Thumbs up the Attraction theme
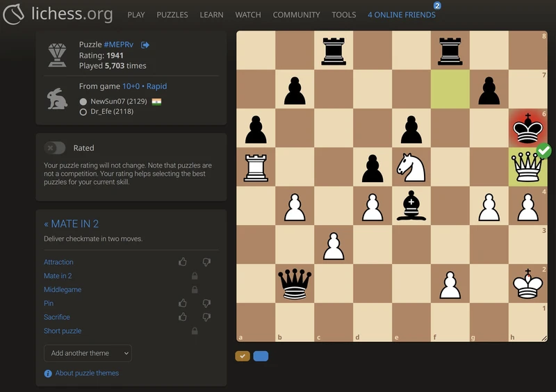Screen dimensions: 556x392 (x=183, y=262)
